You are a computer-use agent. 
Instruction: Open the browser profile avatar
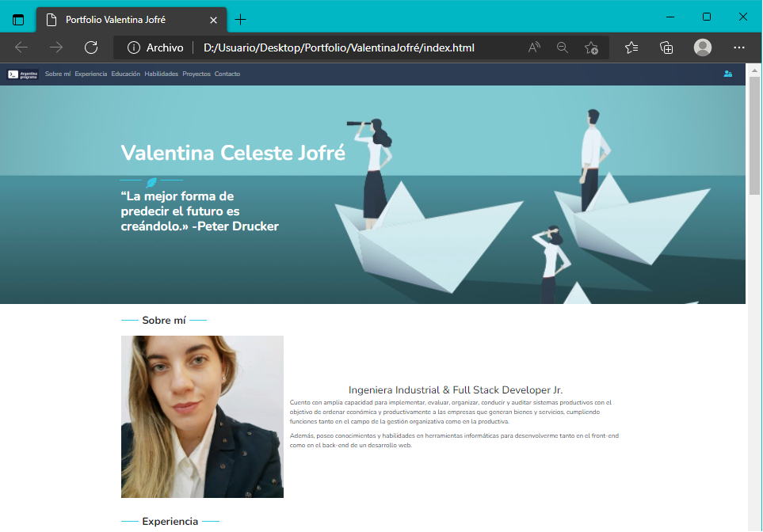click(x=702, y=47)
